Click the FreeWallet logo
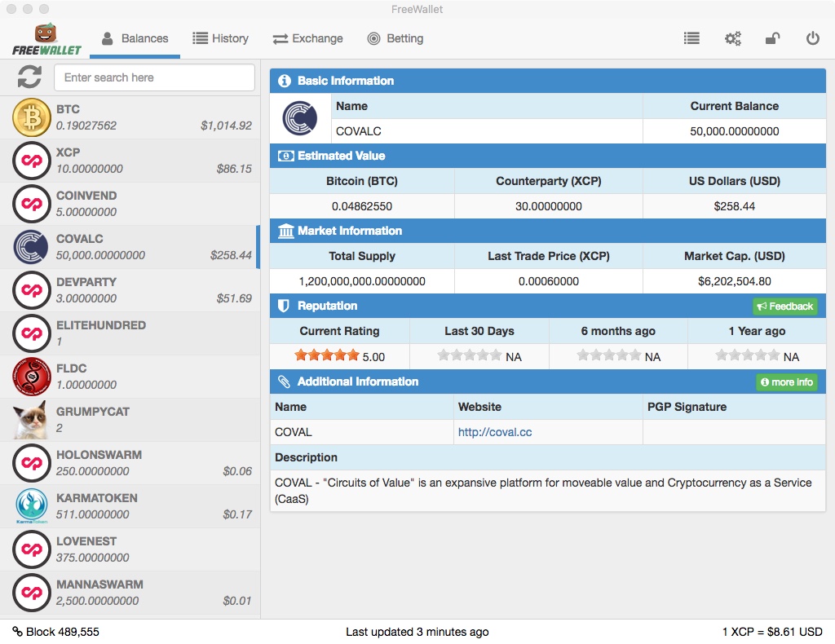 pos(46,40)
